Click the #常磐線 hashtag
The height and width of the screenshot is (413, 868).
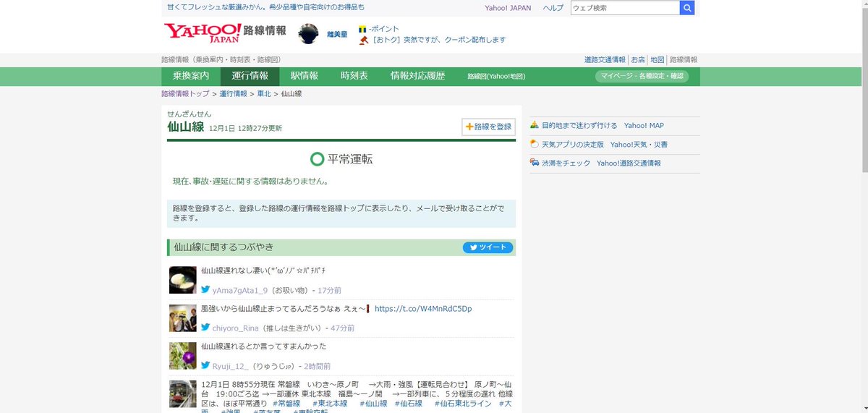click(x=286, y=404)
